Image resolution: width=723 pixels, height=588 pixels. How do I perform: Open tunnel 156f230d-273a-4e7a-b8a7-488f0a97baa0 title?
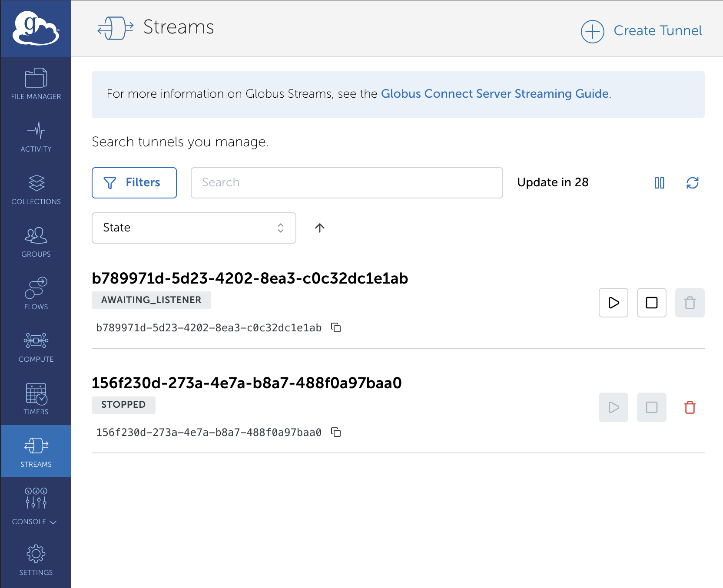click(x=247, y=383)
